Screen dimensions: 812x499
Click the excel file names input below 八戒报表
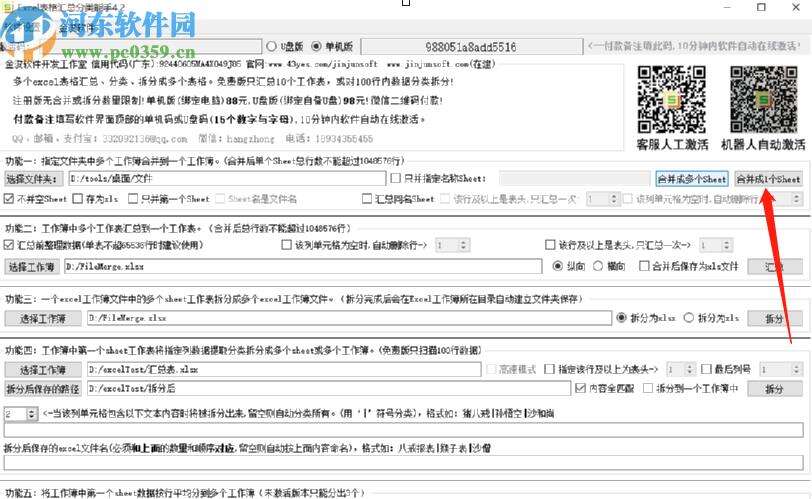tap(403, 463)
